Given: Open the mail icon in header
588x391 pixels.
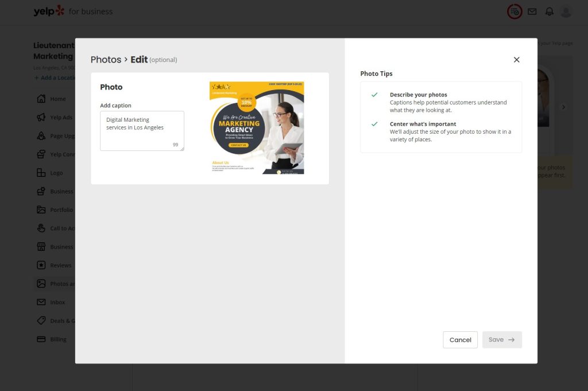Looking at the screenshot, I should coord(532,11).
